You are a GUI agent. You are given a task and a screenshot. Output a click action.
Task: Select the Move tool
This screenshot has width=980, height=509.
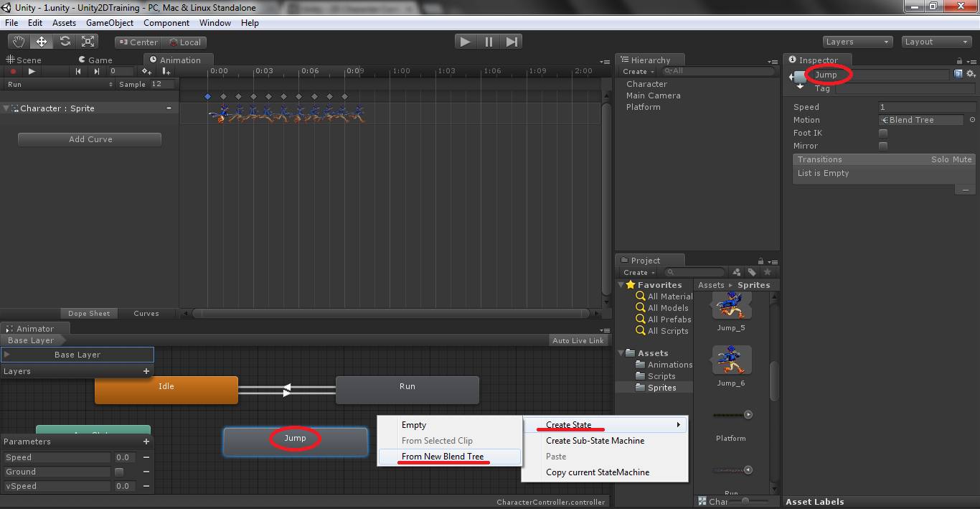point(42,42)
